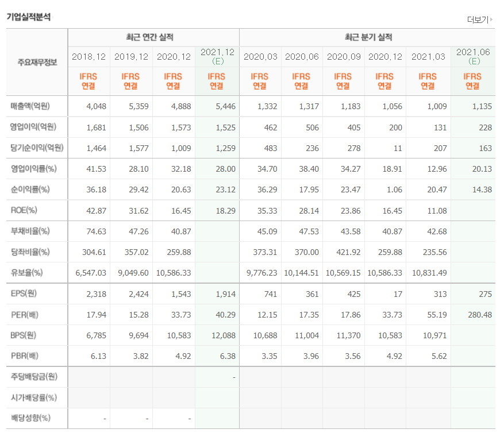Select the 2020.06 quarterly column header
The width and height of the screenshot is (504, 433).
tap(302, 57)
